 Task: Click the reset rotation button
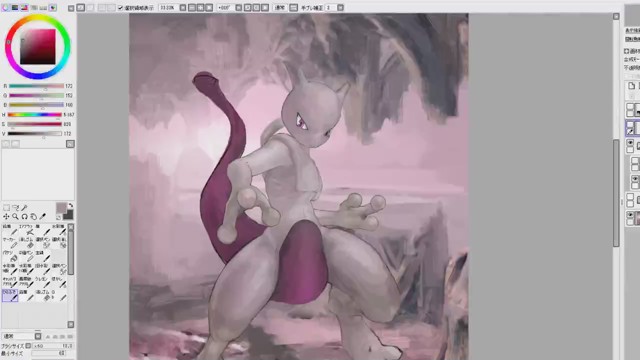(265, 8)
